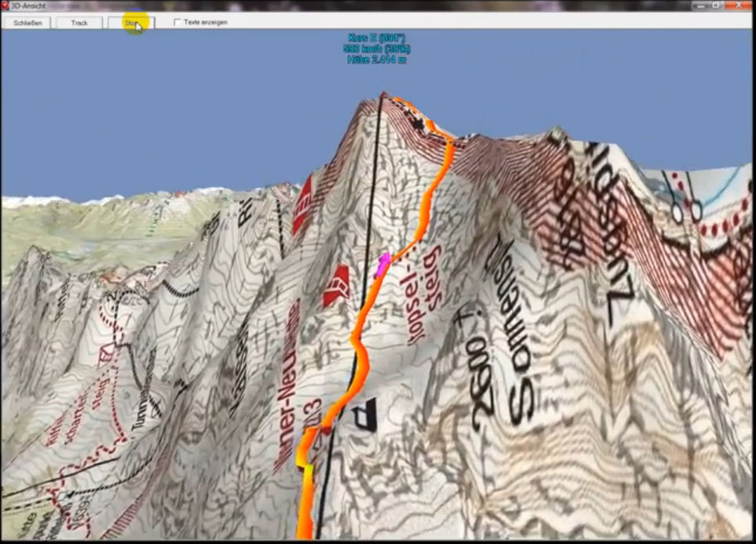Click the Schließen button
Viewport: 756px width, 544px height.
[27, 23]
